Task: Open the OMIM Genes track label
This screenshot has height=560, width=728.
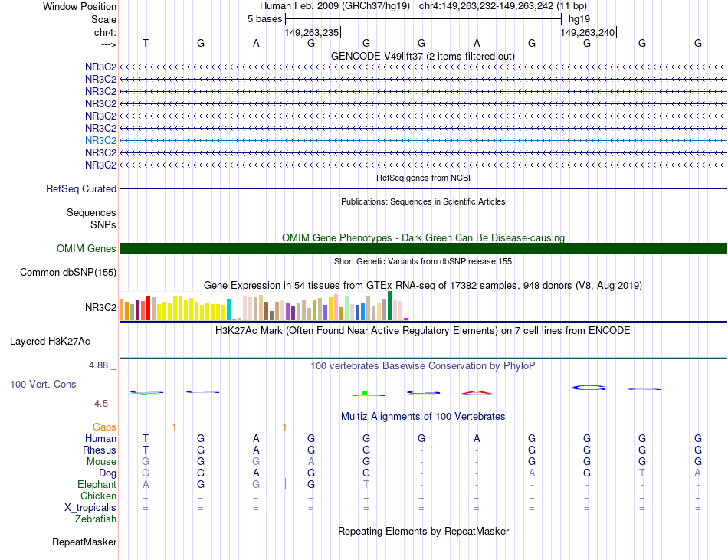Action: (87, 248)
